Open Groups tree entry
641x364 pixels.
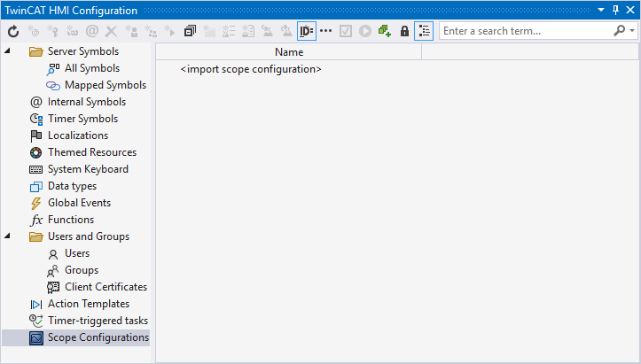[82, 270]
